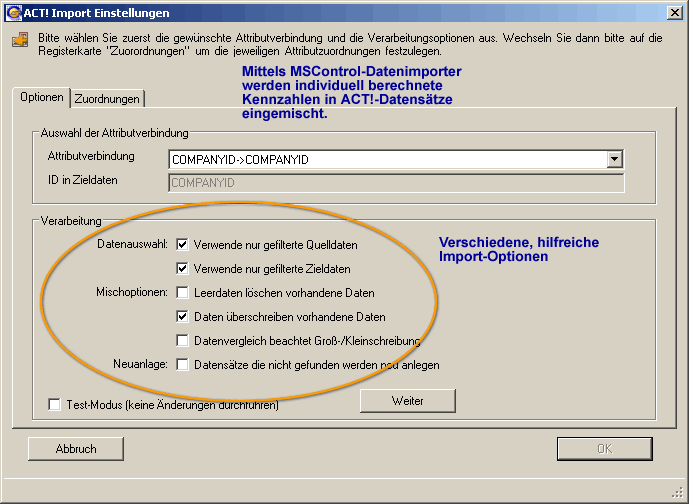Enable Test-Modus checkbox

tap(54, 404)
